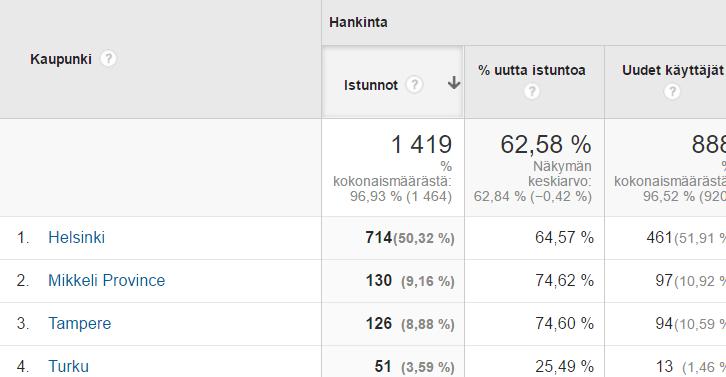This screenshot has height=377, width=726.
Task: Click the Kaupunki column header
Action: click(61, 59)
